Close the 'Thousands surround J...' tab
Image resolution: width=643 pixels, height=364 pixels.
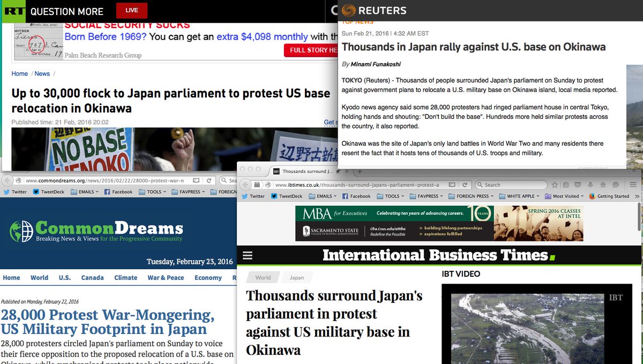coord(347,171)
